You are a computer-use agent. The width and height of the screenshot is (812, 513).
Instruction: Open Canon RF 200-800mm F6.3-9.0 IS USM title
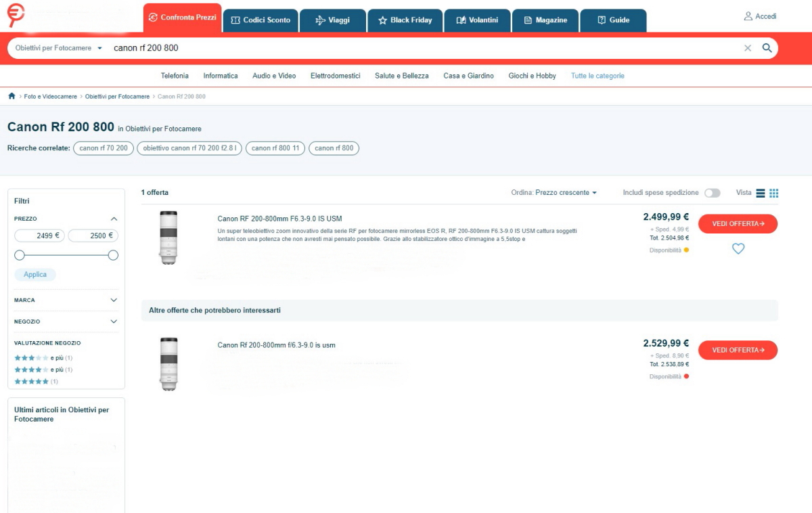(279, 219)
